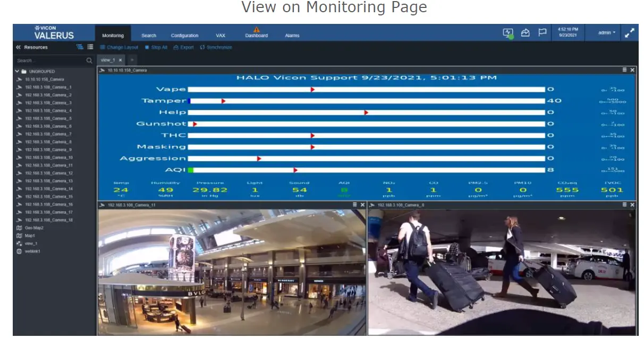Click Change Layout in the toolbar
Screen dimensions: 644x338
click(x=119, y=47)
